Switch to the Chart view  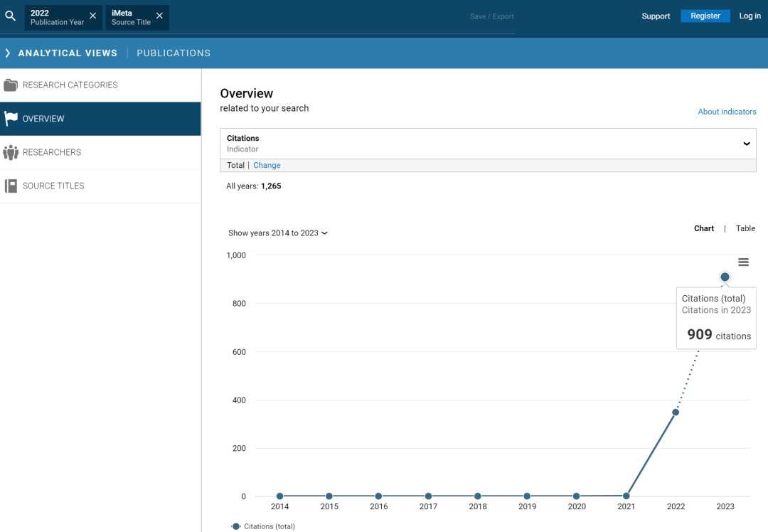point(704,228)
